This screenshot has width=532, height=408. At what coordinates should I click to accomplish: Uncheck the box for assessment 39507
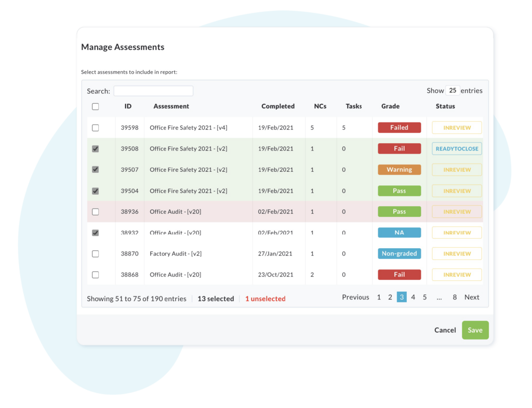[x=96, y=169]
